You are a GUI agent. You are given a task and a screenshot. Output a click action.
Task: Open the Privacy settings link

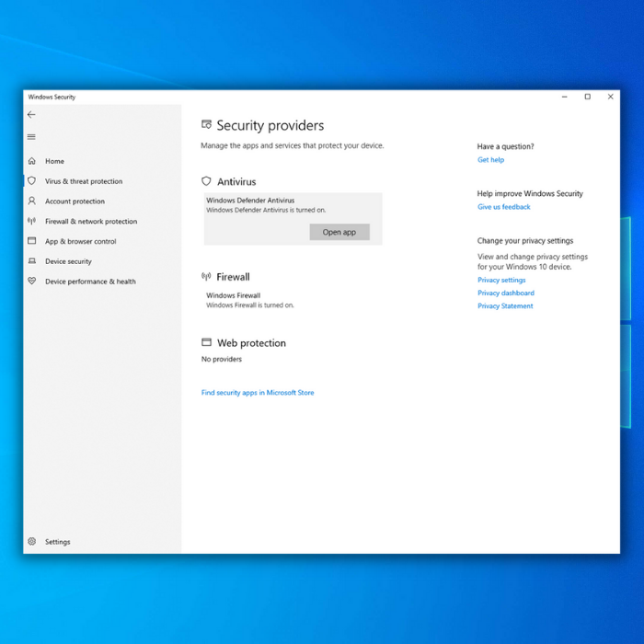click(501, 280)
